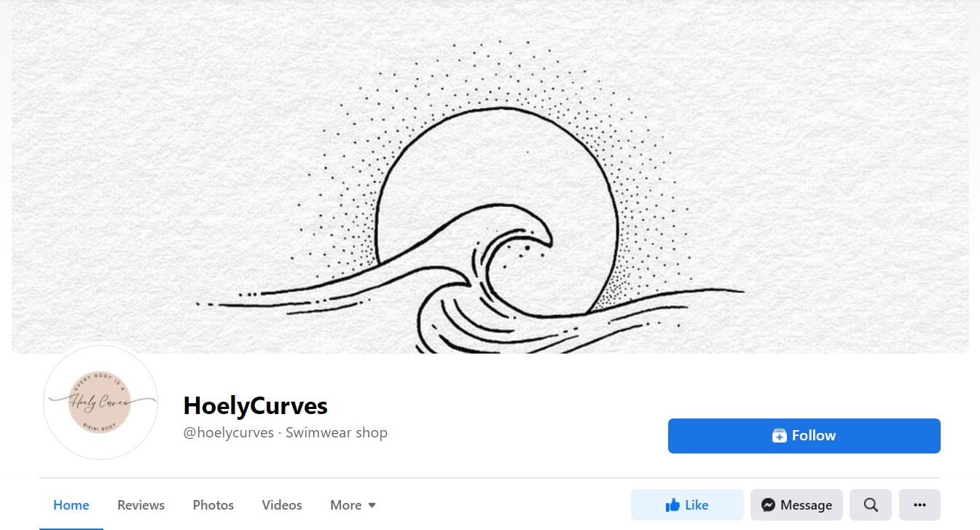This screenshot has height=530, width=980.
Task: Click the plus-badge icon on Follow
Action: [780, 436]
